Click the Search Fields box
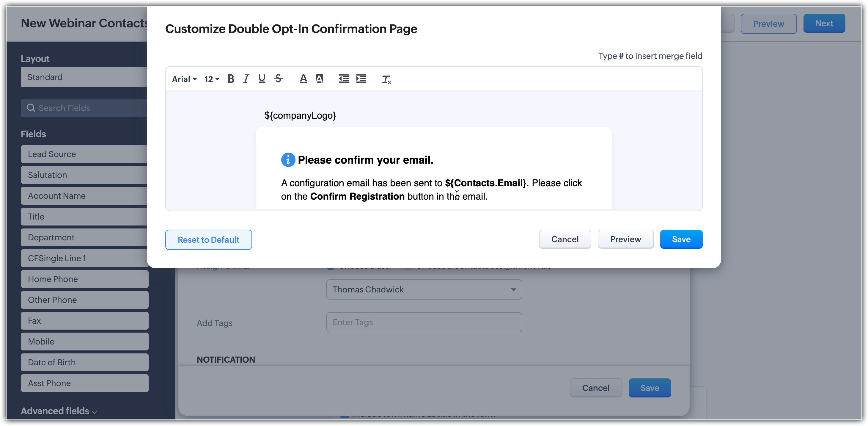Viewport: 868px width, 426px height. pos(84,108)
